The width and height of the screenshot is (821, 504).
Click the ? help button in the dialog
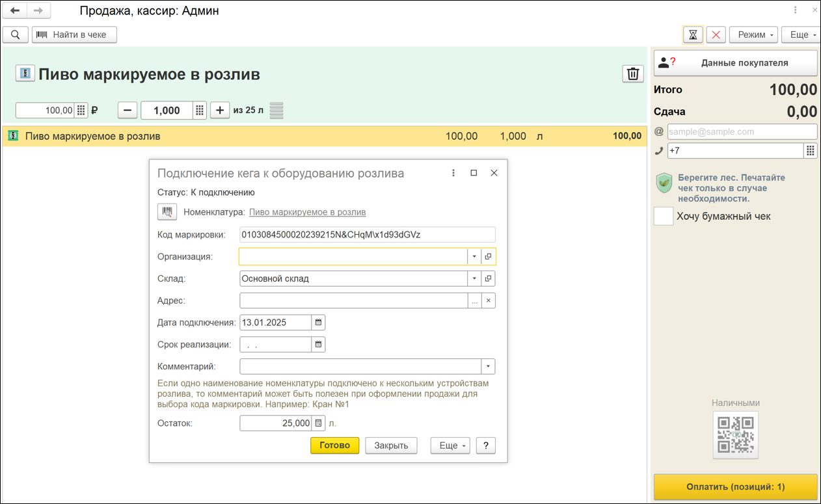point(486,445)
